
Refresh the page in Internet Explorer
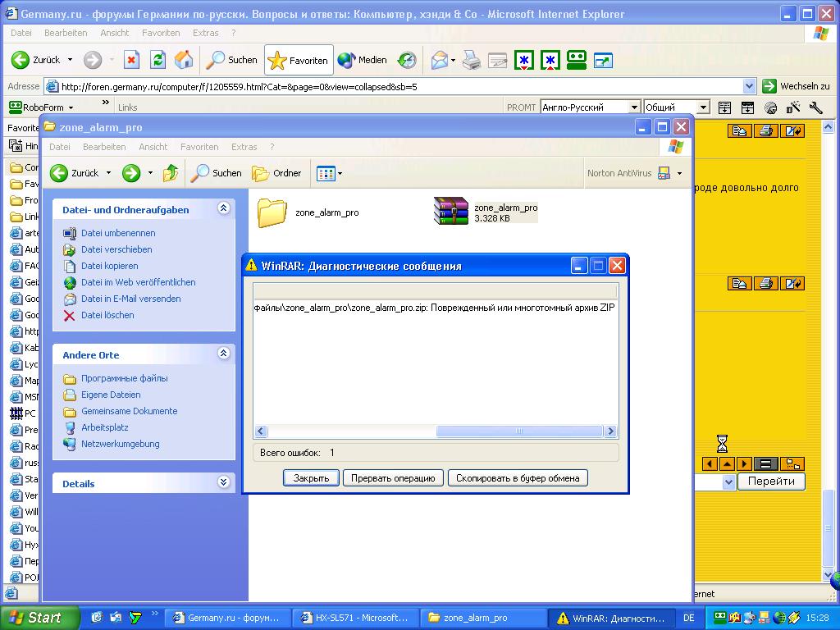[x=157, y=60]
